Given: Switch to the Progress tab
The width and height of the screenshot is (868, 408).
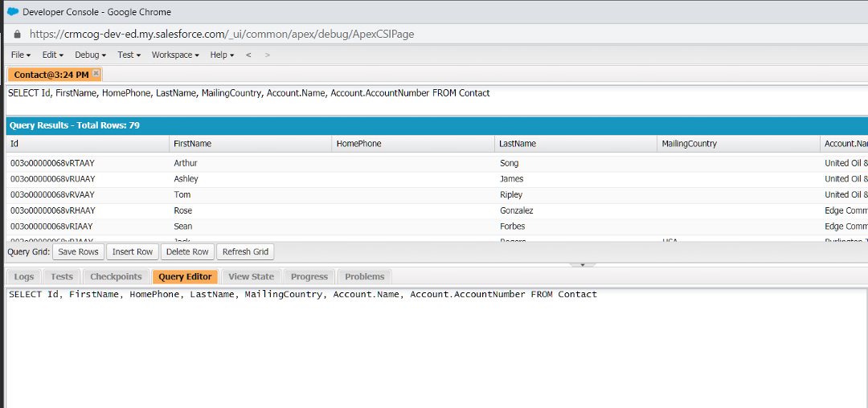Looking at the screenshot, I should click(309, 276).
